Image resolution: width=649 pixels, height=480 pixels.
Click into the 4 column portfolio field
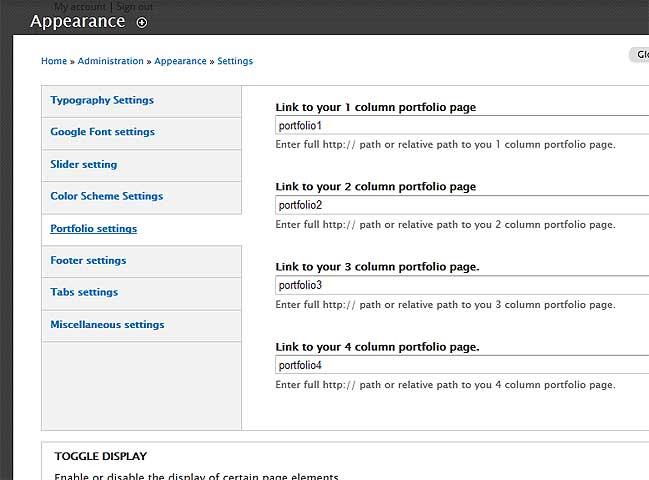pyautogui.click(x=460, y=365)
